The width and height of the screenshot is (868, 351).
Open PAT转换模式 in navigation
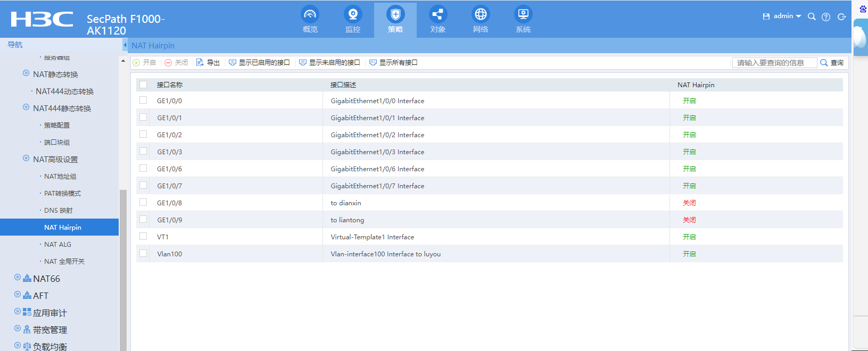coord(62,194)
